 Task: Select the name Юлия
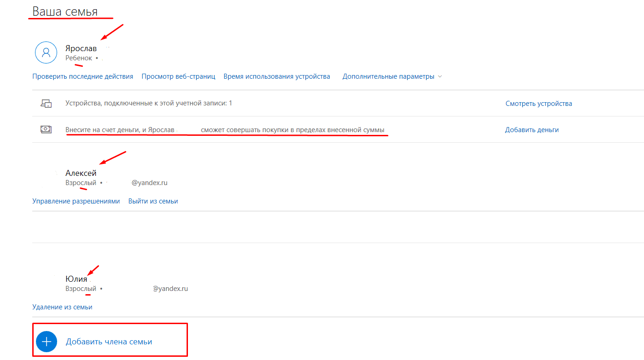pyautogui.click(x=76, y=279)
